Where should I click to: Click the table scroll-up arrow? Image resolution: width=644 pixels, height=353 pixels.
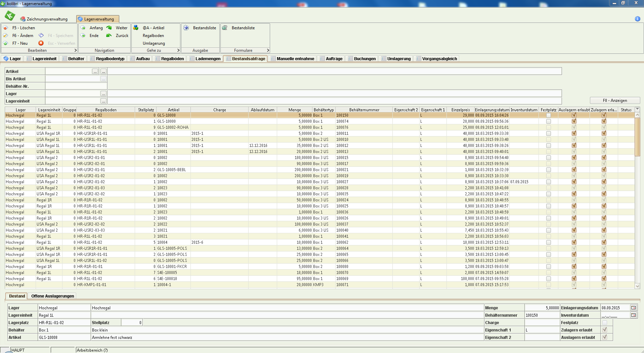(637, 115)
